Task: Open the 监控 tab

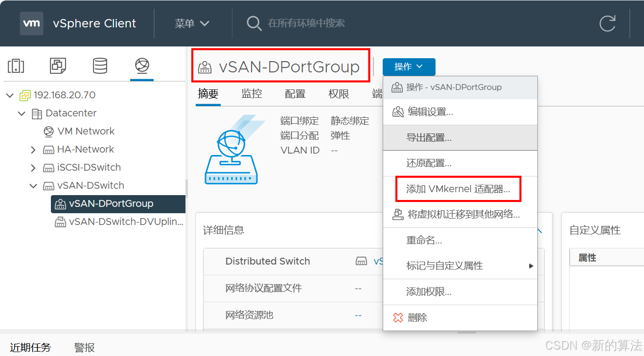Action: (252, 94)
